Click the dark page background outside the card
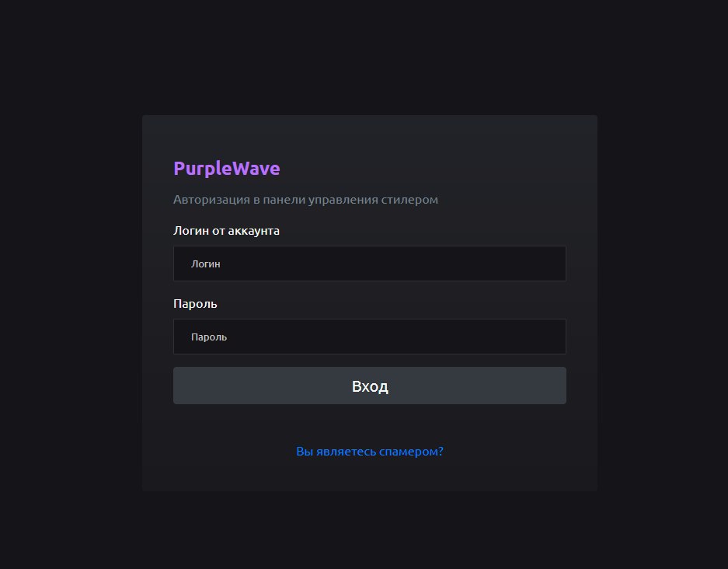This screenshot has width=728, height=569. coord(70,311)
